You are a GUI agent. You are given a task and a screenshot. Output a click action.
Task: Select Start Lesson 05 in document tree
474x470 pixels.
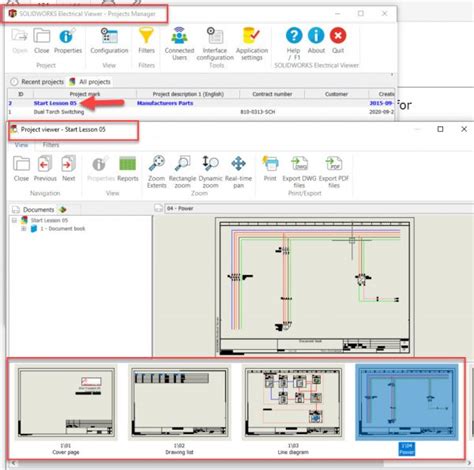[49, 220]
